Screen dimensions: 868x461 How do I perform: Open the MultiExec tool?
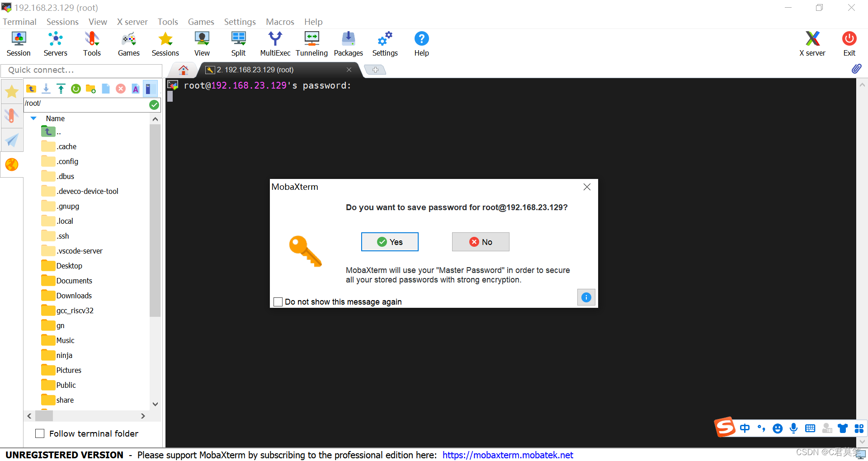point(275,43)
